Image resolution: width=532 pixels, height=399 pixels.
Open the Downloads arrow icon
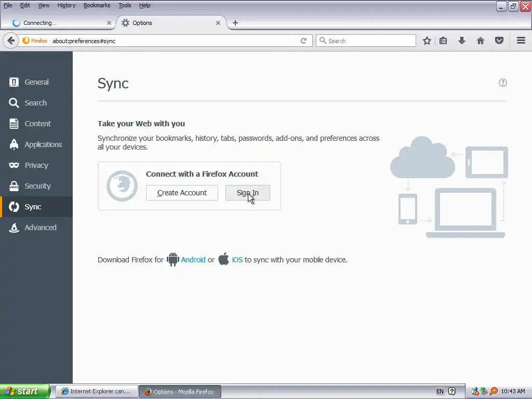click(x=462, y=41)
